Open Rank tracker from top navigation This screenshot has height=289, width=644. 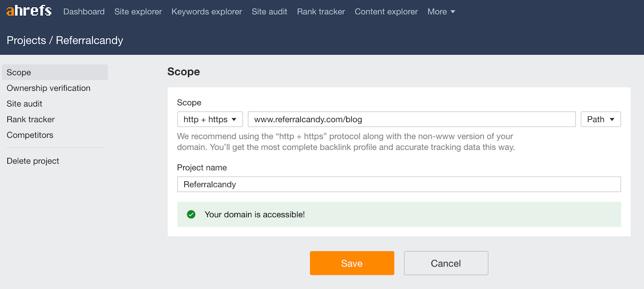pyautogui.click(x=321, y=12)
